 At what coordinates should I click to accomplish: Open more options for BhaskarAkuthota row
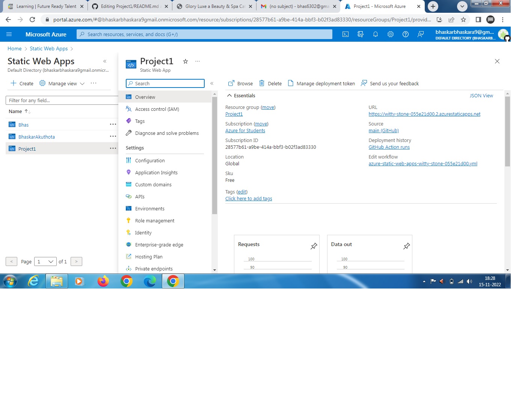[x=113, y=136]
